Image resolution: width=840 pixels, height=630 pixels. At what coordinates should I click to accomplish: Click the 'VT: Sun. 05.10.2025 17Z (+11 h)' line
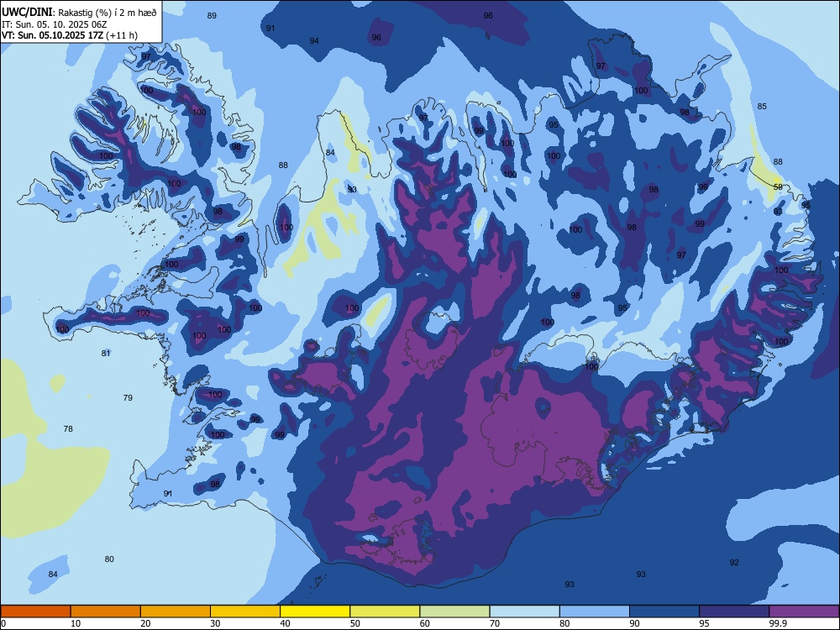click(70, 35)
